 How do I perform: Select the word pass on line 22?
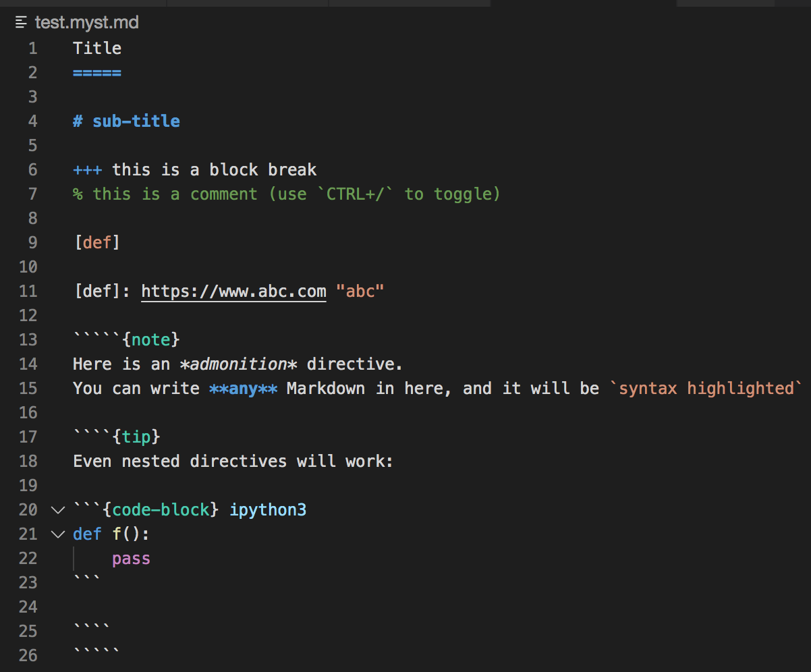[x=131, y=558]
